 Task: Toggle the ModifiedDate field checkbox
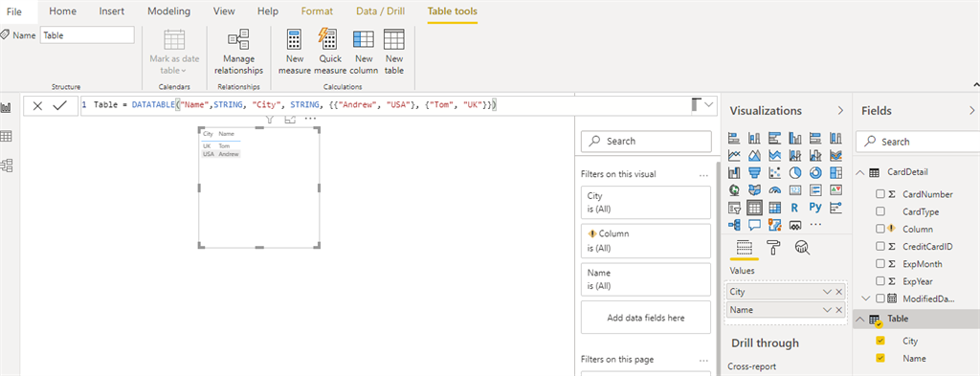tap(880, 299)
